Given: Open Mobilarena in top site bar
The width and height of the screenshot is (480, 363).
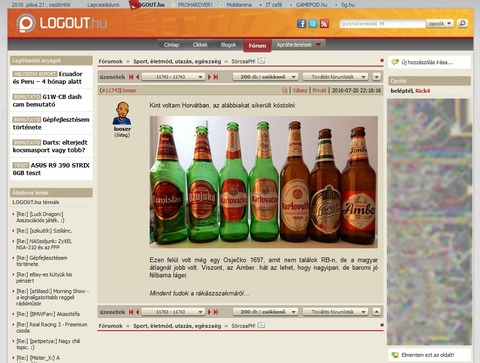Looking at the screenshot, I should [239, 5].
